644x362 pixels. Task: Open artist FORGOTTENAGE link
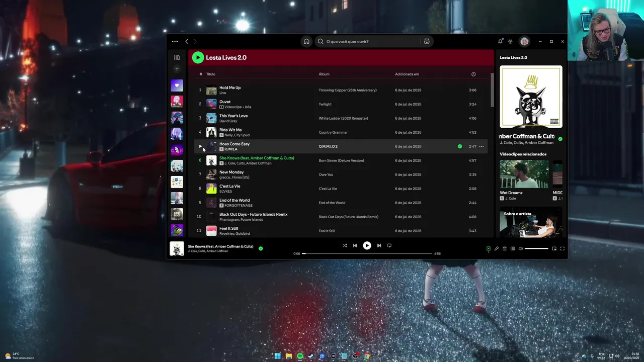238,206
